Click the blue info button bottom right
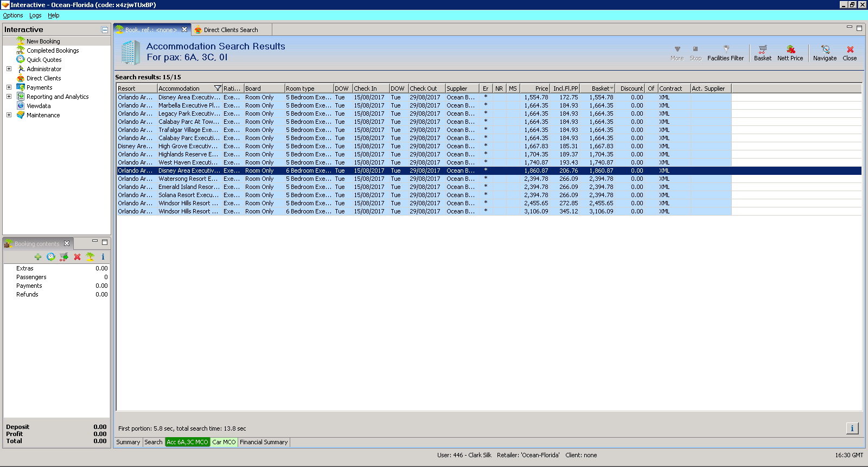 [852, 428]
